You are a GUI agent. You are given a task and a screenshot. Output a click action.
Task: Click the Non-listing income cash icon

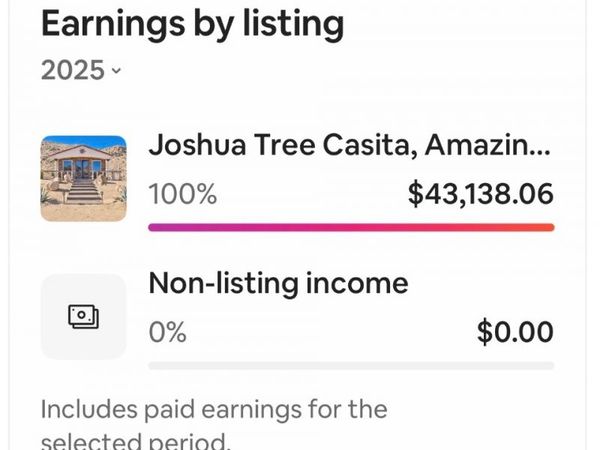[x=83, y=317]
